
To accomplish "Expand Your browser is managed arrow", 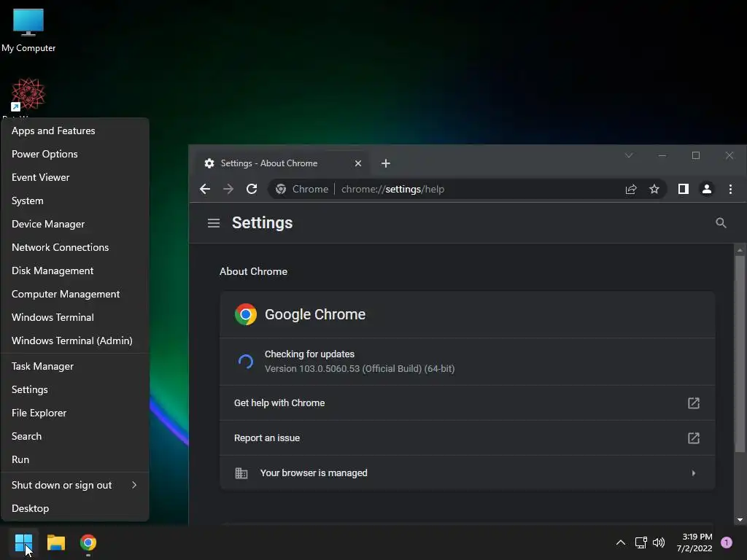I will [694, 472].
